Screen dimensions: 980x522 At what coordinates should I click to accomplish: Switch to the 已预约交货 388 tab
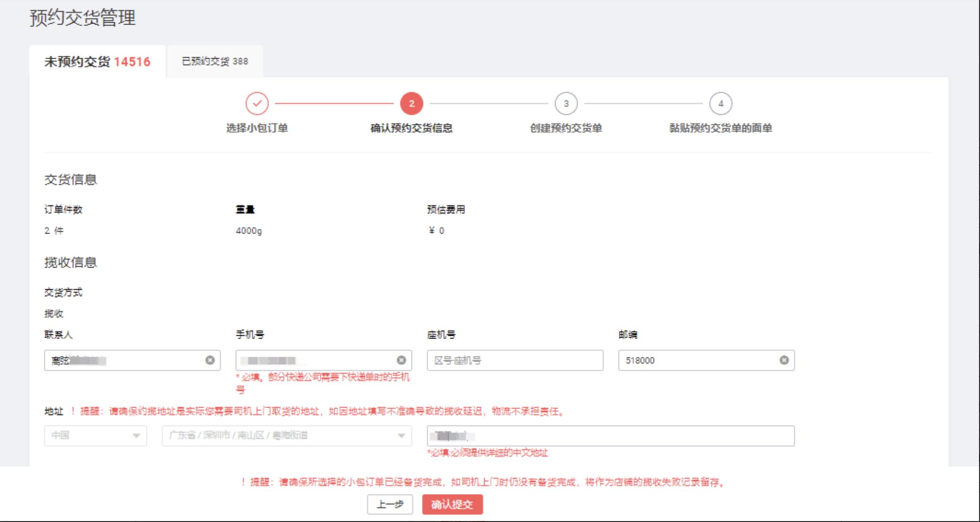pyautogui.click(x=215, y=61)
